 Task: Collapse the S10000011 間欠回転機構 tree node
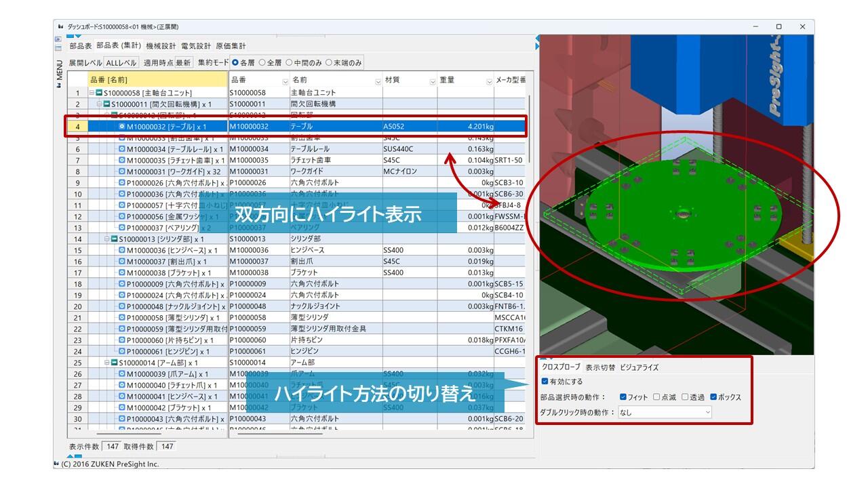click(98, 104)
